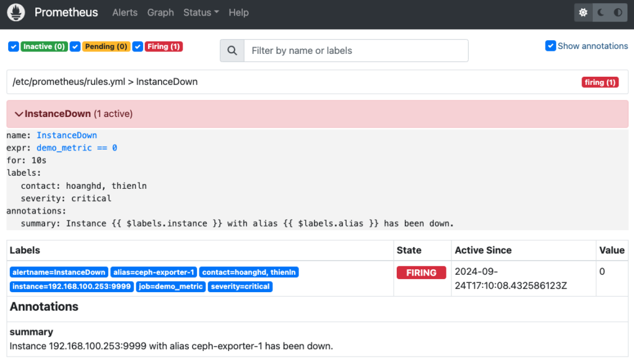Uncheck the Inactive alerts checkbox
The image size is (634, 364).
coord(14,46)
